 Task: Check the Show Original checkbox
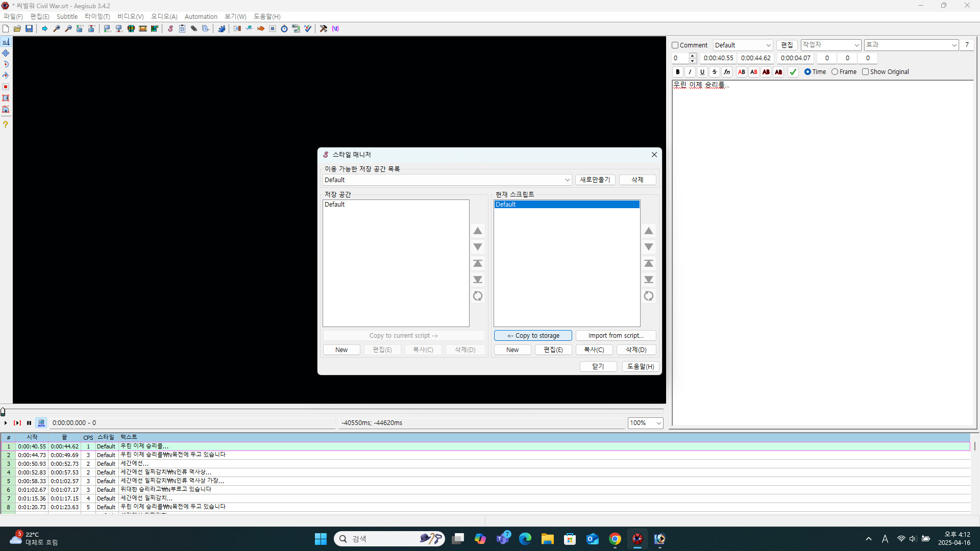click(865, 72)
